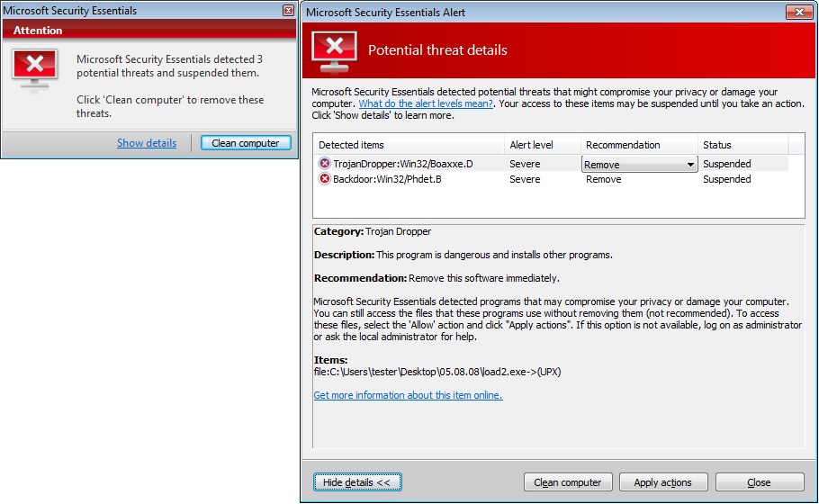This screenshot has width=819, height=504.
Task: Sort by the Recommendation column header
Action: [x=639, y=145]
